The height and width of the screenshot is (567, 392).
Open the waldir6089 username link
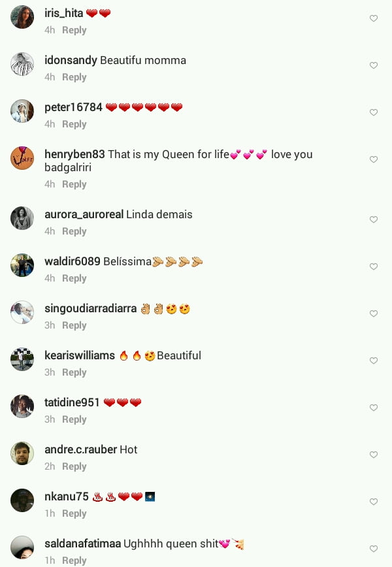coord(73,261)
